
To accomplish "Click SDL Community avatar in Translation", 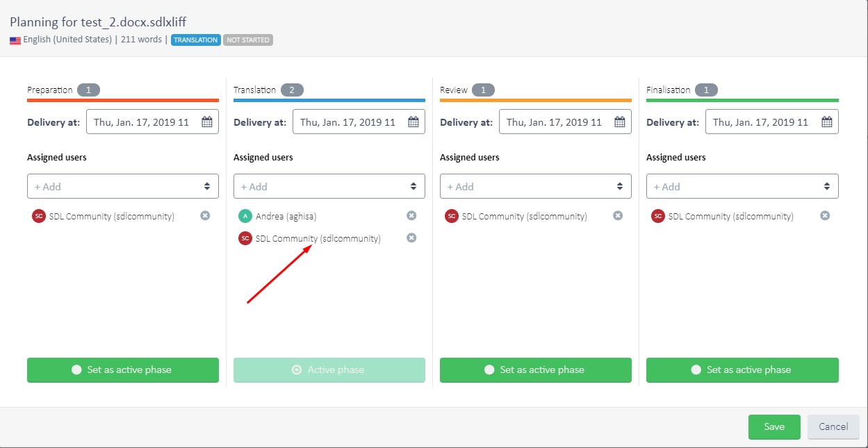I will pos(245,238).
